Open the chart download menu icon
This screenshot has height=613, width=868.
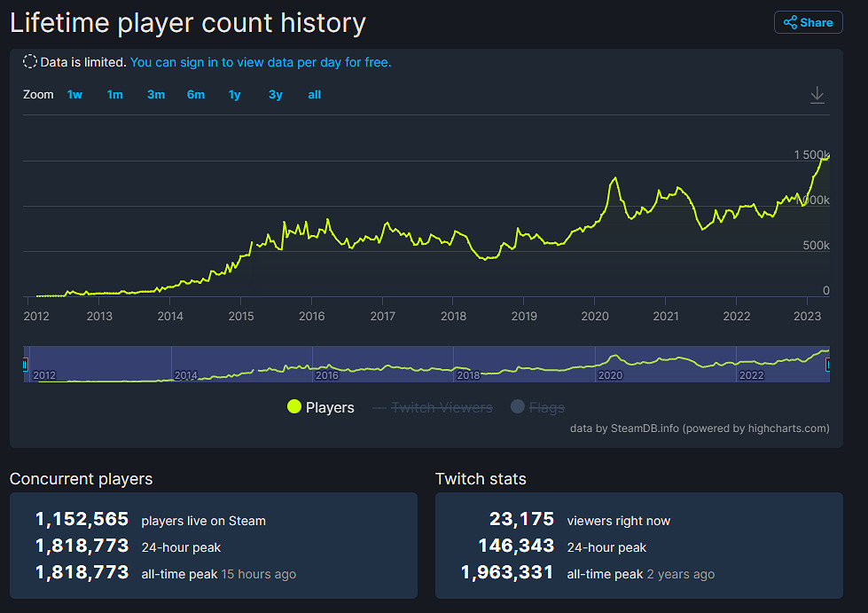817,95
